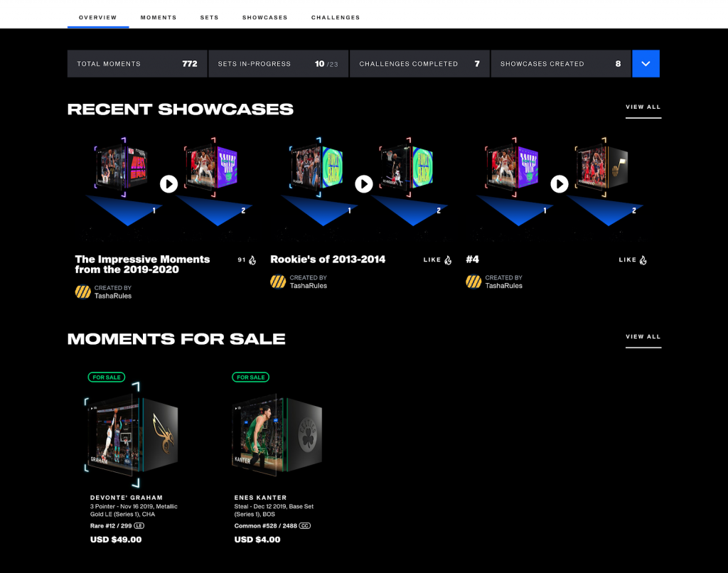Click the flame icon beside the 91 like count
Viewport: 728px width, 573px height.
coord(253,259)
